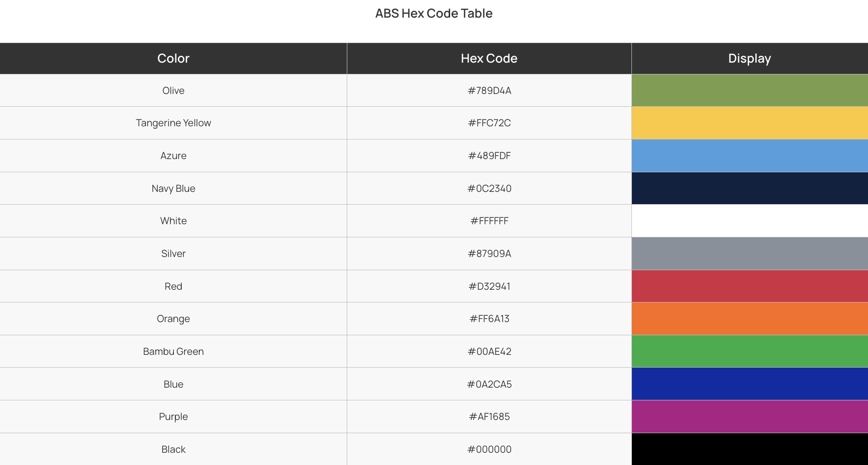Click the Azure blue swatch
868x465 pixels.
click(749, 156)
